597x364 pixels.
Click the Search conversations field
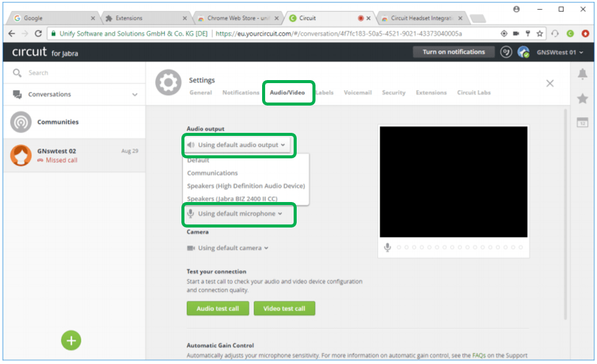(73, 73)
